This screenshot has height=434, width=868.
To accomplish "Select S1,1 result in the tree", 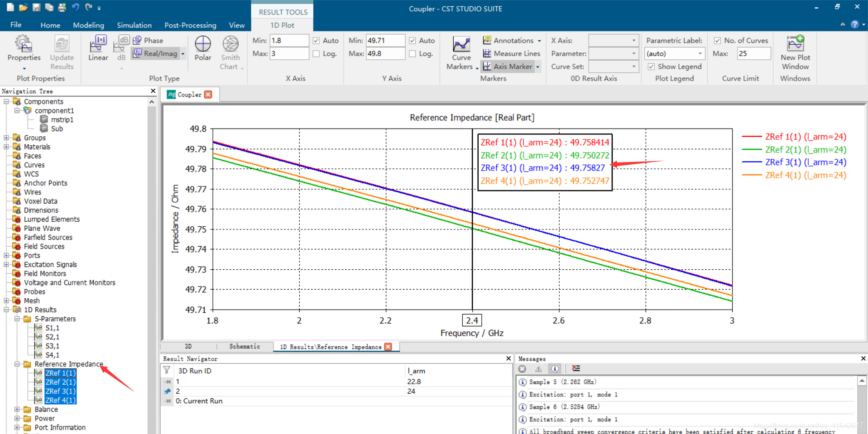I will pos(52,328).
